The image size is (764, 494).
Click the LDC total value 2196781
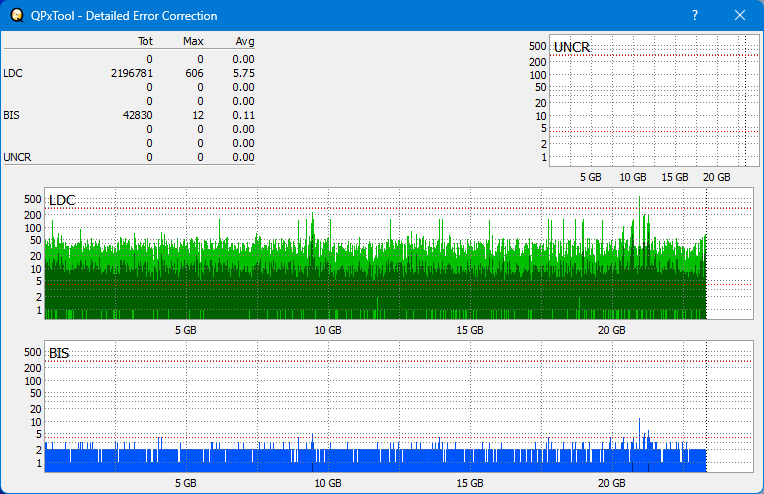tap(132, 73)
